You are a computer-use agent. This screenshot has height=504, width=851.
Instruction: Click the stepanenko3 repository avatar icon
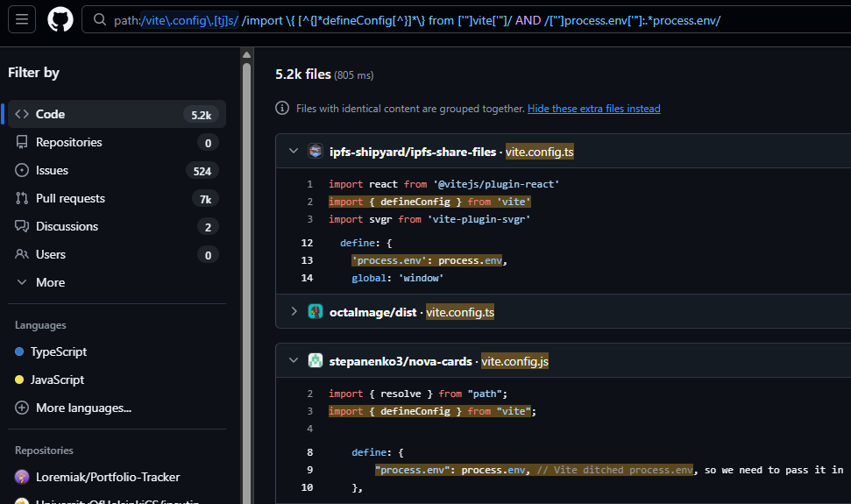[x=316, y=361]
